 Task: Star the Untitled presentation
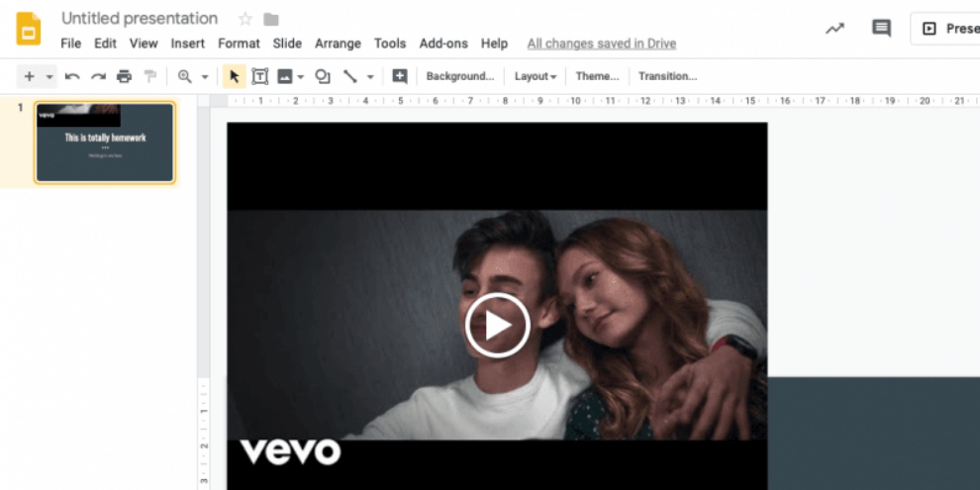point(245,20)
